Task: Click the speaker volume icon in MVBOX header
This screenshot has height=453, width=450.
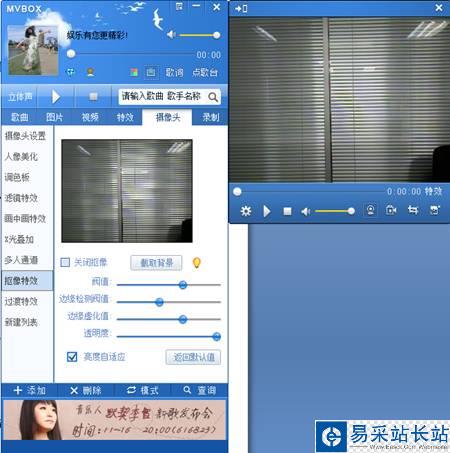Action: coord(171,35)
